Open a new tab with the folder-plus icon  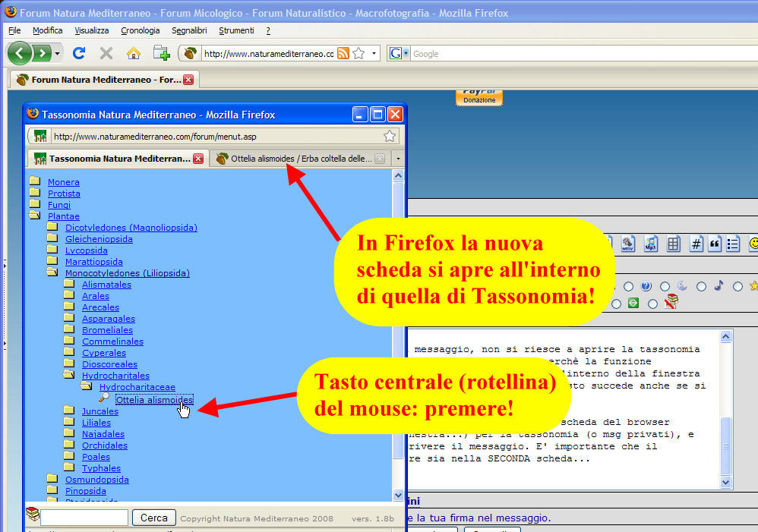coord(161,53)
